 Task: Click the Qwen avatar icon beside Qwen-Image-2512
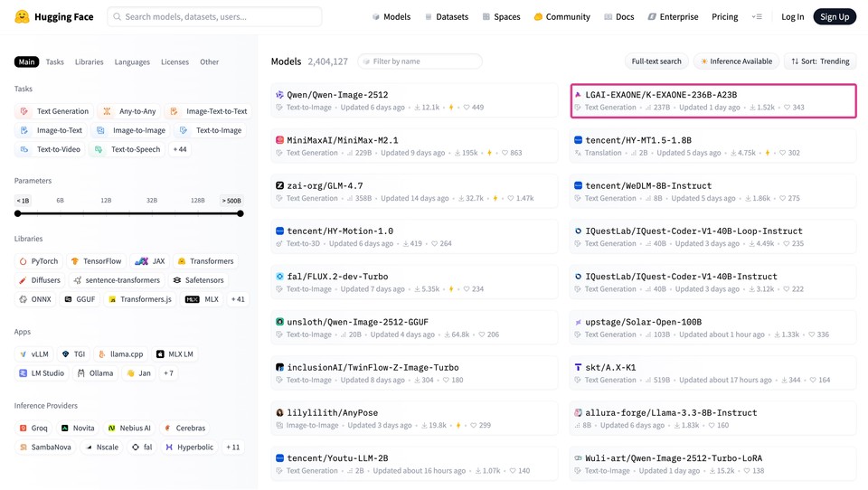pos(279,95)
